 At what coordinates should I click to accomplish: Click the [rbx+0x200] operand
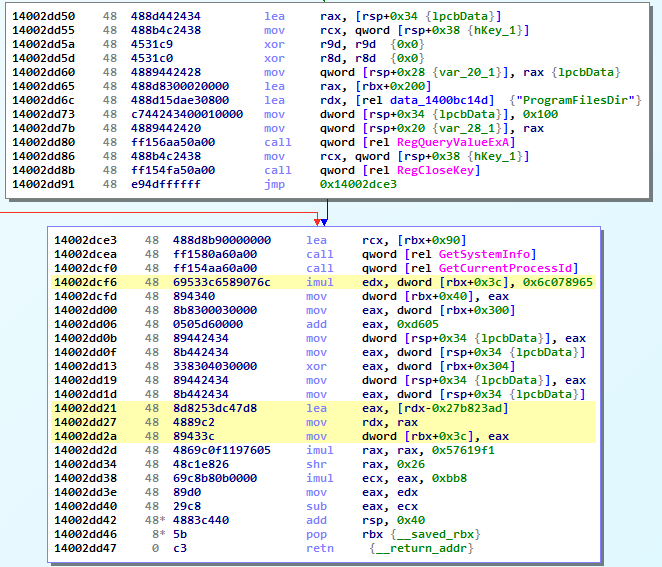click(x=393, y=86)
